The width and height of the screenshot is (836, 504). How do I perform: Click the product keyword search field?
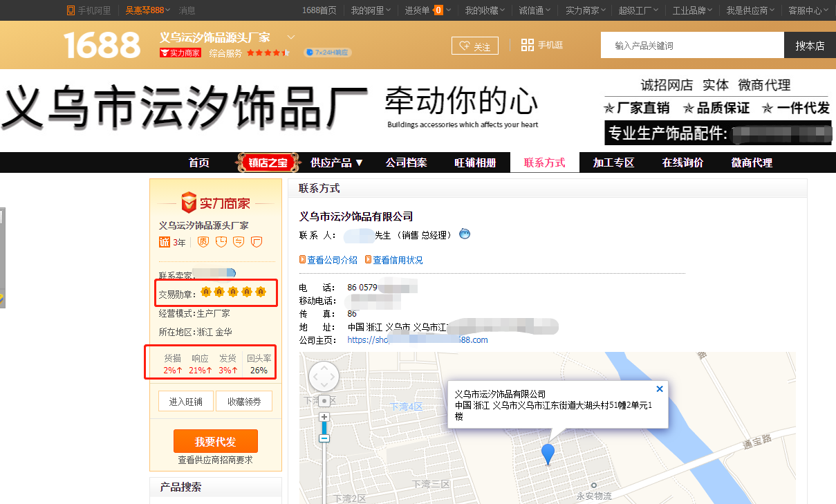point(692,45)
